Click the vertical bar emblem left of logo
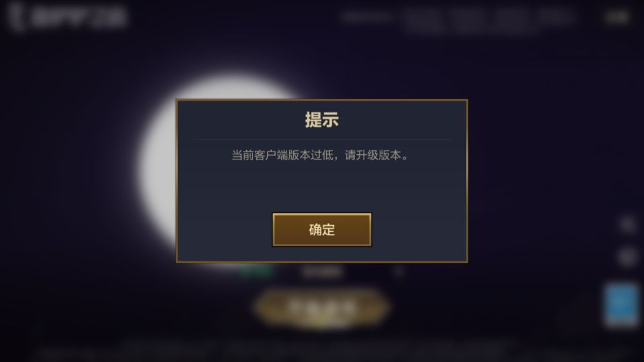The width and height of the screenshot is (644, 362). pyautogui.click(x=15, y=17)
